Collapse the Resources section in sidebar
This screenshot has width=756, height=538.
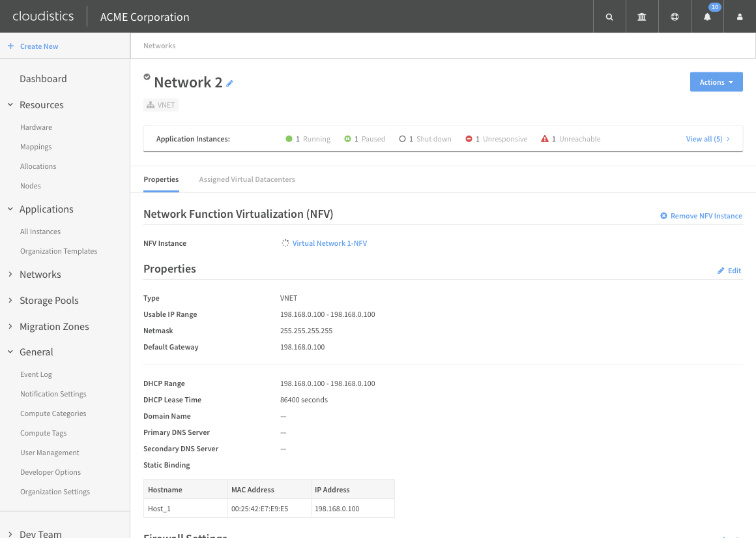tap(42, 104)
